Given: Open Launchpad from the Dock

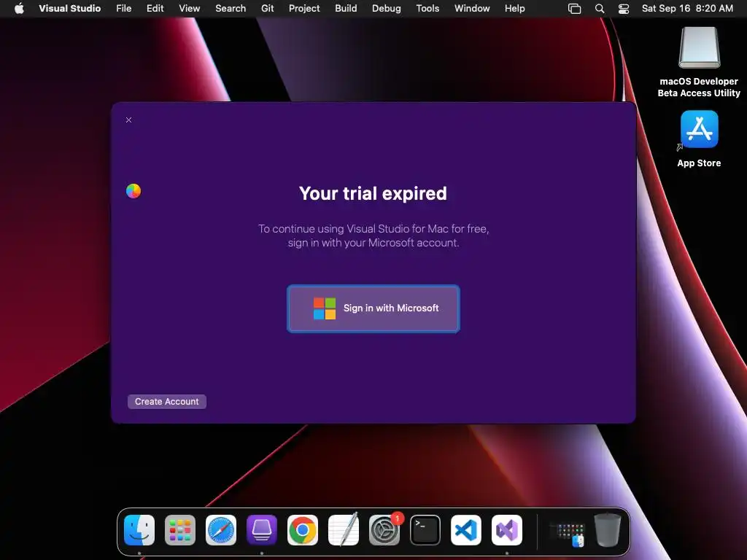Looking at the screenshot, I should click(180, 530).
